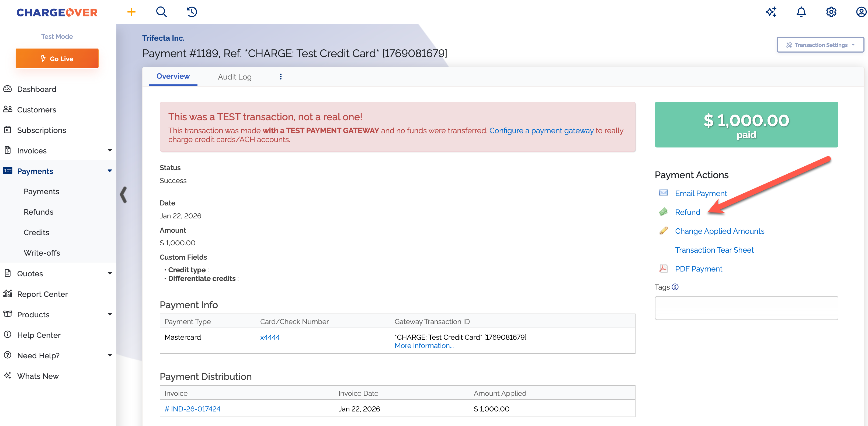Click the orange plus create icon
The width and height of the screenshot is (868, 426).
click(x=131, y=12)
